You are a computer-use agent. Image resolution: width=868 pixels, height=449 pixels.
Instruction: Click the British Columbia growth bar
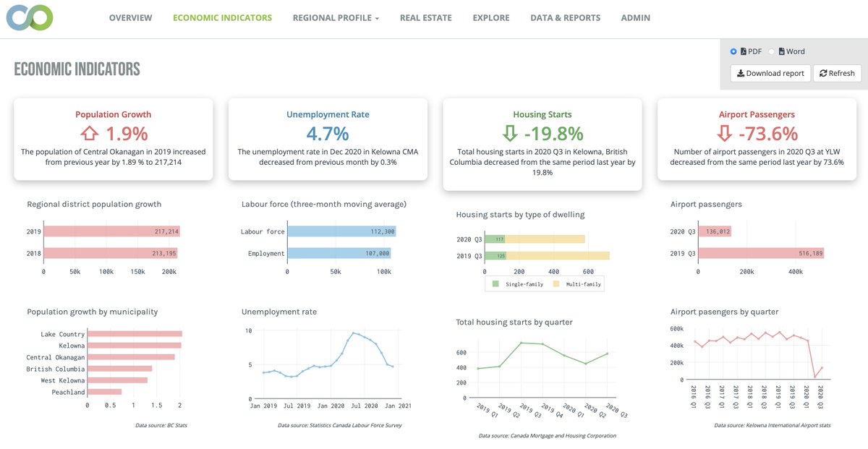pyautogui.click(x=120, y=369)
